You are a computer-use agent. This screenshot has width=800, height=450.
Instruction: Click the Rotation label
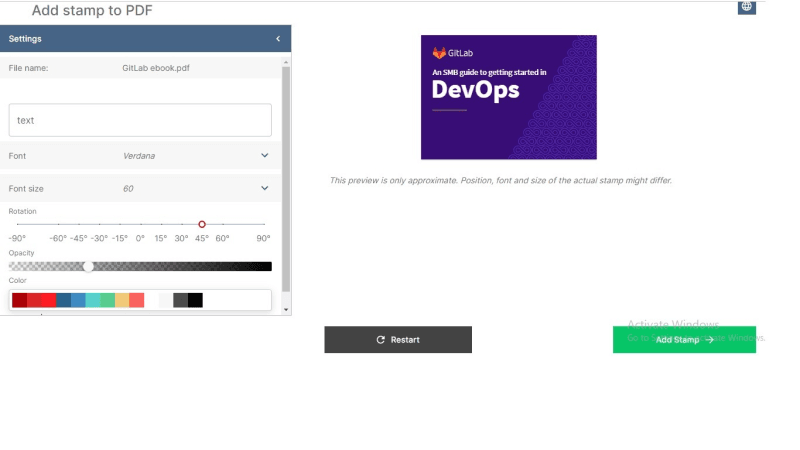pos(22,211)
